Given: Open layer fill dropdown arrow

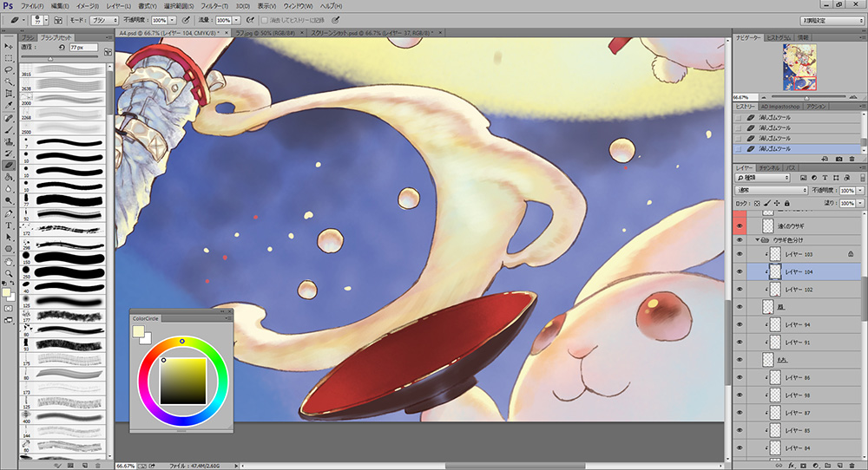Looking at the screenshot, I should point(859,204).
